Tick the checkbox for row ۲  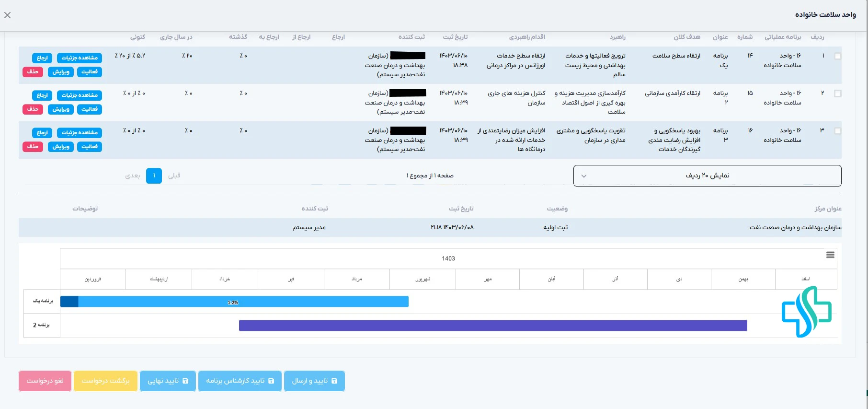pyautogui.click(x=837, y=93)
